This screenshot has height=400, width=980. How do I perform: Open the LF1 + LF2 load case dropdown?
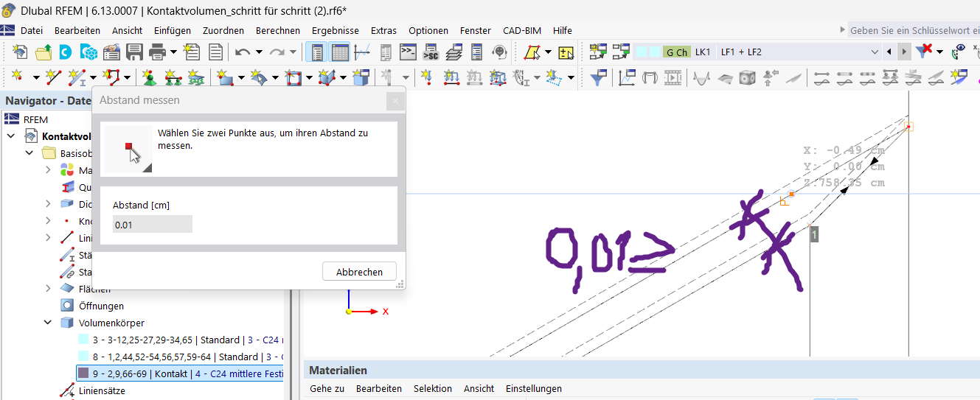(x=875, y=52)
